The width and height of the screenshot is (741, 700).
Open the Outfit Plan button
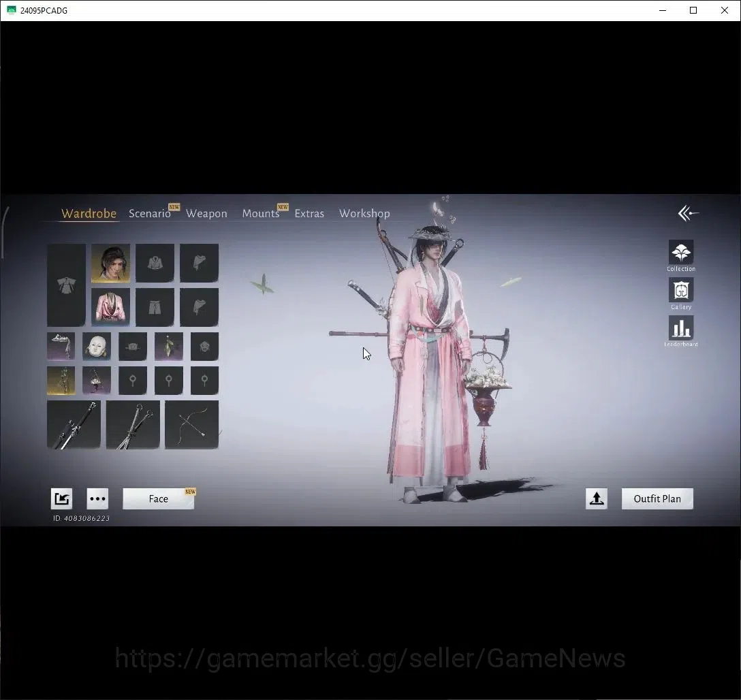click(x=657, y=499)
